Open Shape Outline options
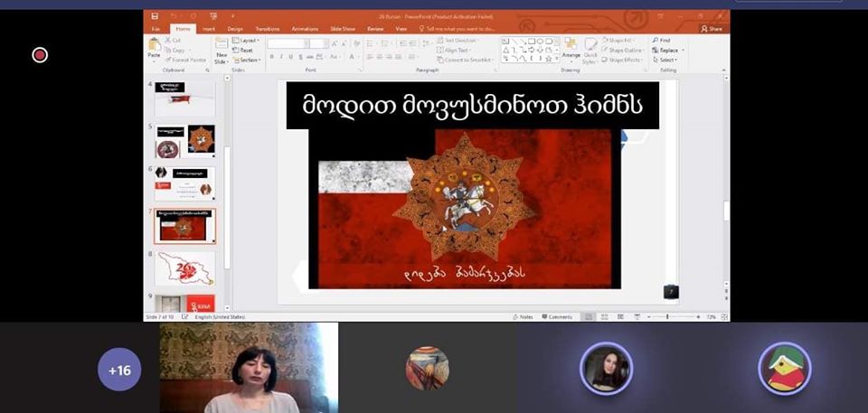 pyautogui.click(x=622, y=50)
